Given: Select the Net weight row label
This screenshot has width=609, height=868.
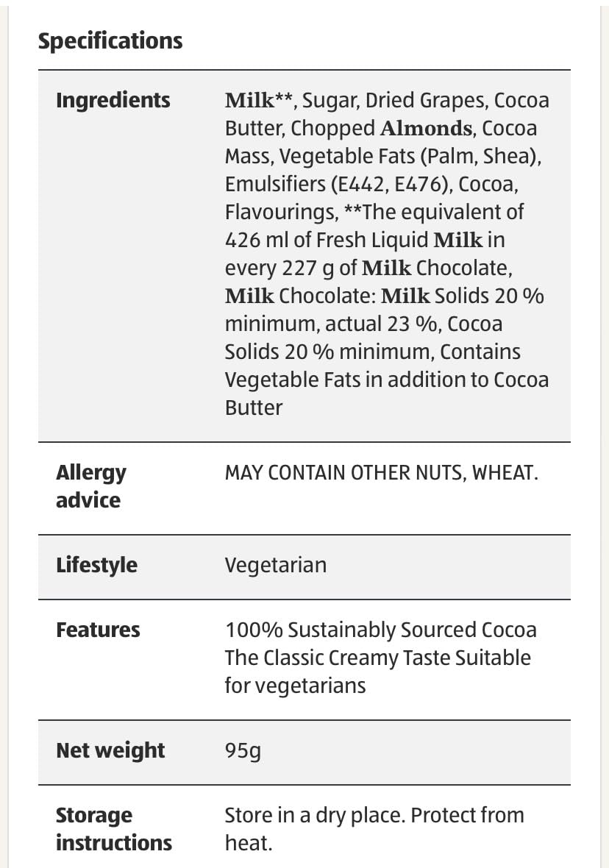Looking at the screenshot, I should [110, 750].
